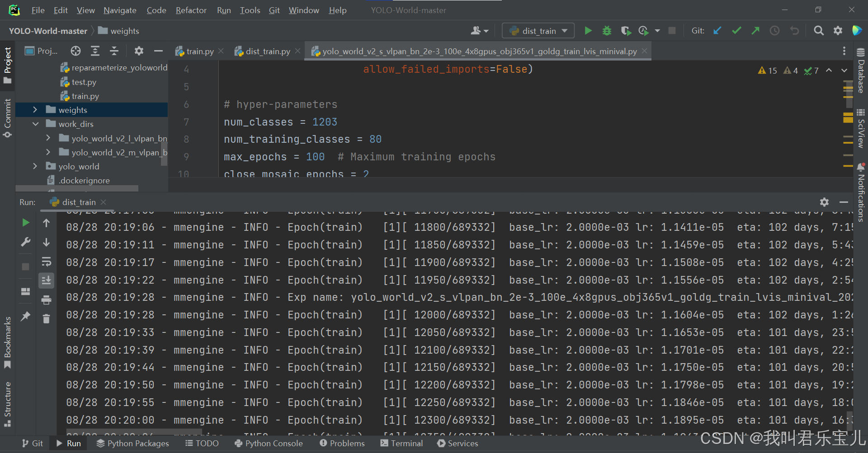Open wrench settings in Run panel

point(26,242)
